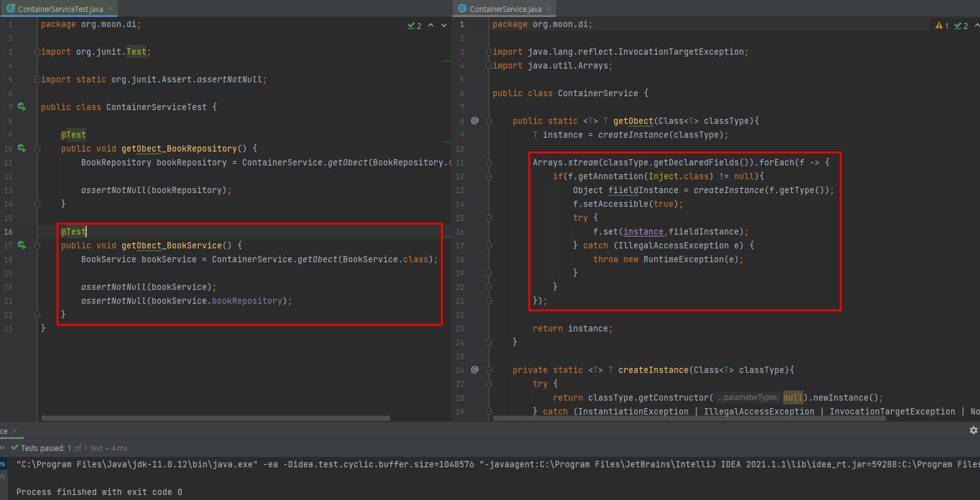980x500 pixels.
Task: Click the horizontal scrollbar of the left editor
Action: click(216, 418)
